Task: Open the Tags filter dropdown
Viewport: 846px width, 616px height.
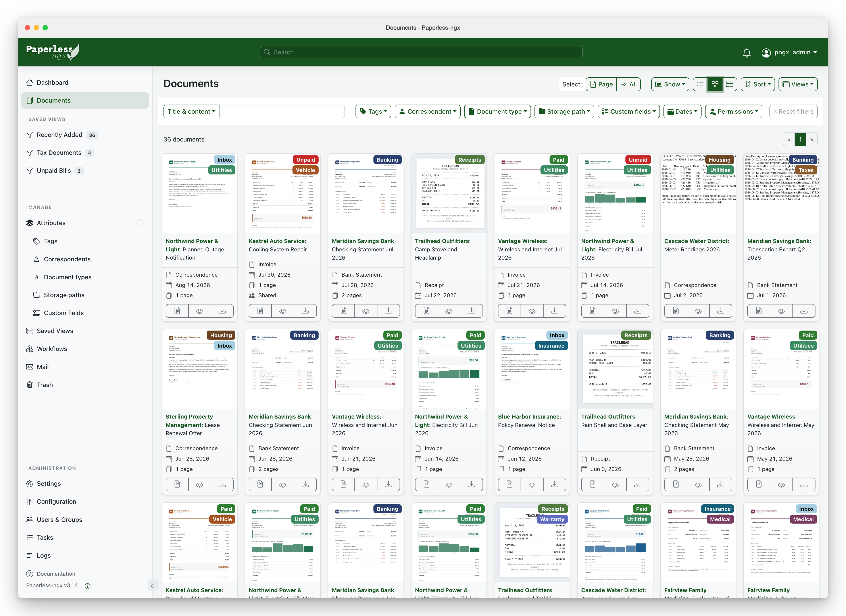Action: point(373,111)
